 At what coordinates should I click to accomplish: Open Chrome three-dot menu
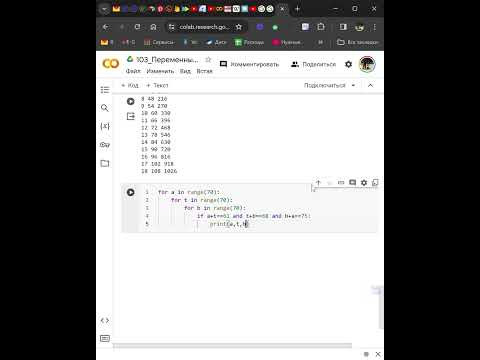pyautogui.click(x=375, y=27)
